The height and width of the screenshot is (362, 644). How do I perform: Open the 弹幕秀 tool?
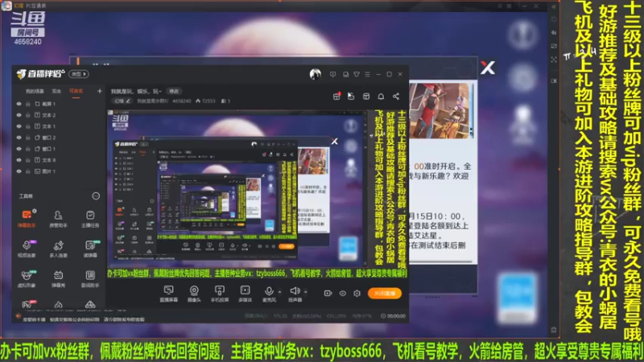(x=58, y=278)
